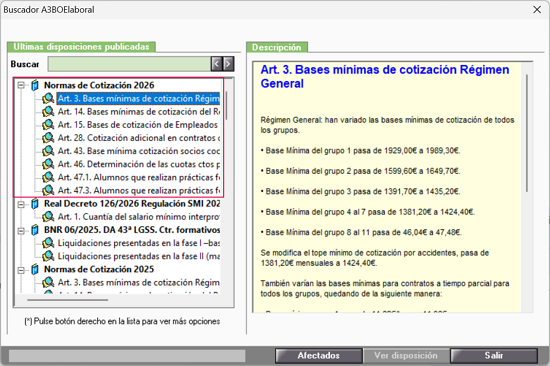The image size is (550, 366).
Task: Open the Ultimas disposiciones publicadas tab
Action: coord(81,47)
